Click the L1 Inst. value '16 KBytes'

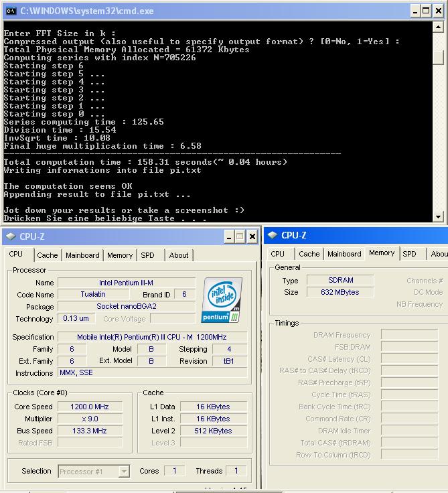[213, 419]
